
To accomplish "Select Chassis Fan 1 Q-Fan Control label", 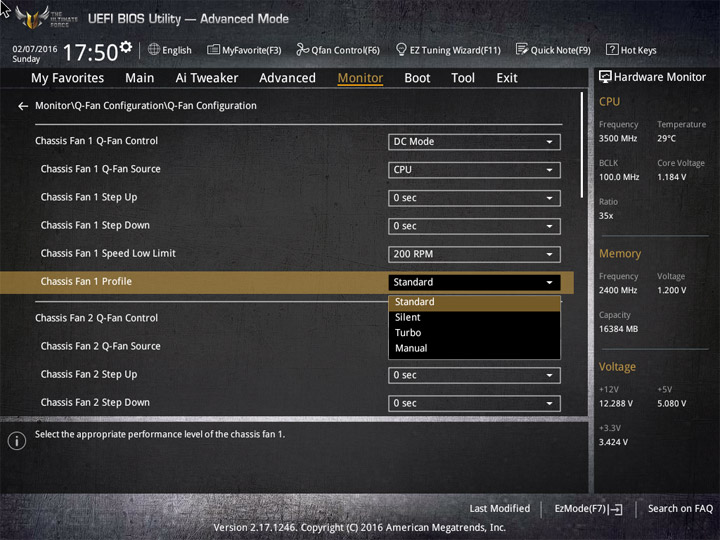I will click(x=96, y=141).
